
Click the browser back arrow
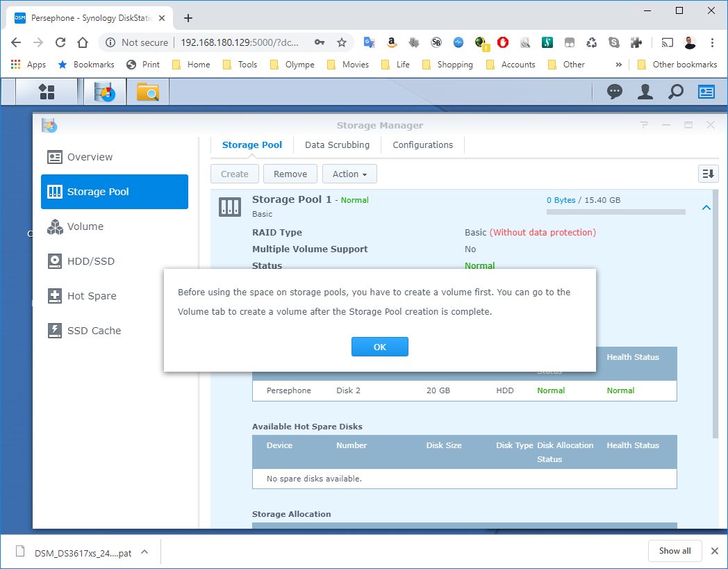coord(16,43)
